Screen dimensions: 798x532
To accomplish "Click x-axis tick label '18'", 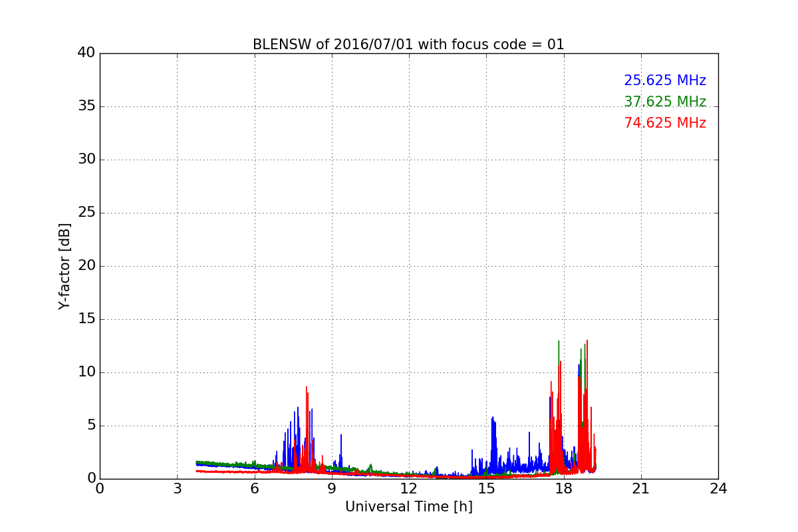I will pyautogui.click(x=564, y=489).
